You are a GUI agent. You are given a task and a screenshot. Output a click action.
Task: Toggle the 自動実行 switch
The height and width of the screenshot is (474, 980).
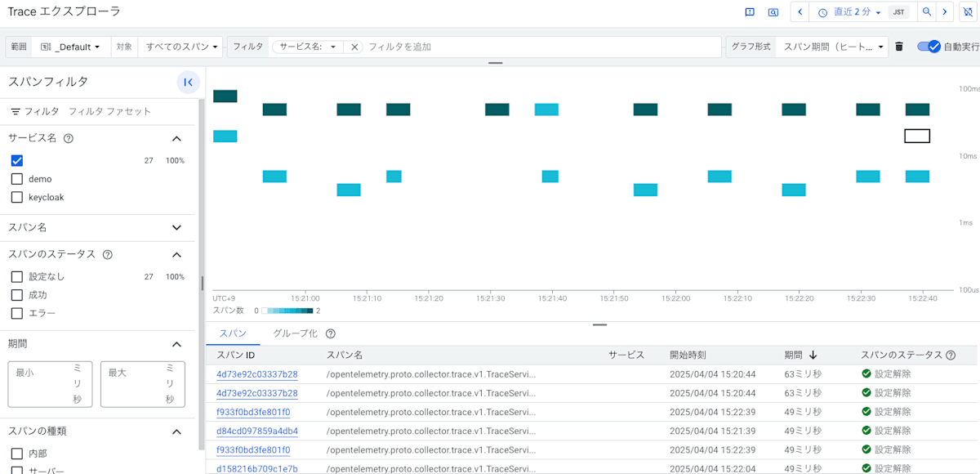pos(929,47)
